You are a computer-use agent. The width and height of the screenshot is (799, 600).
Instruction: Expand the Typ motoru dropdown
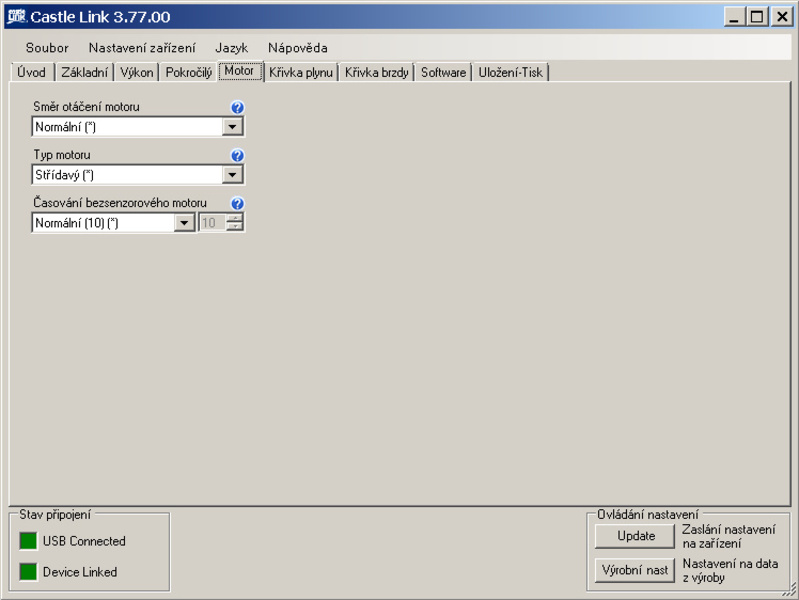click(x=232, y=175)
